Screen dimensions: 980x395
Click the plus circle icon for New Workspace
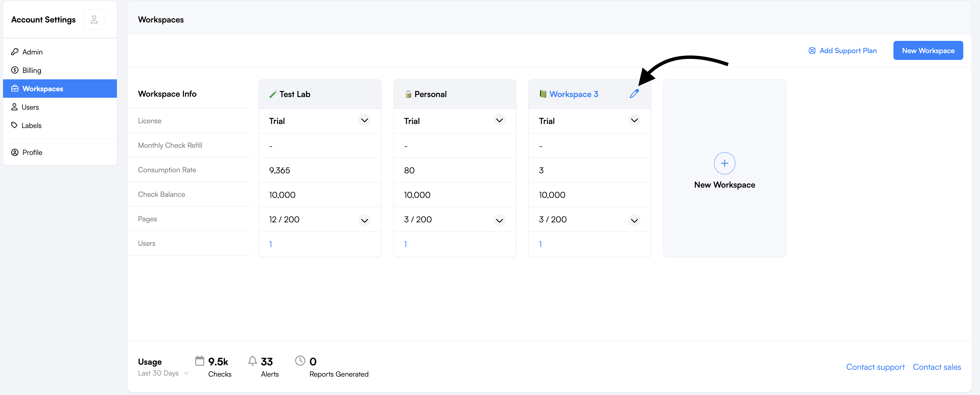tap(724, 163)
